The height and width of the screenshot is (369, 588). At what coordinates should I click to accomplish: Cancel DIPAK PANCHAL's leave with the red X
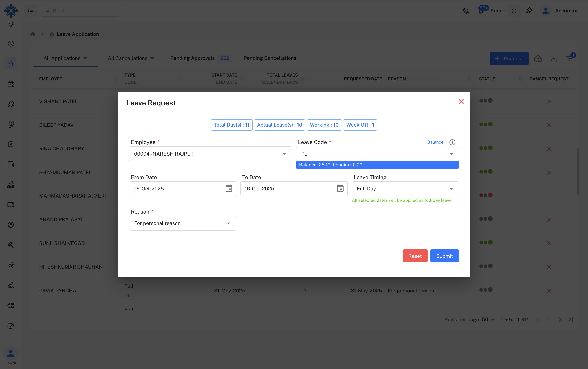click(549, 290)
